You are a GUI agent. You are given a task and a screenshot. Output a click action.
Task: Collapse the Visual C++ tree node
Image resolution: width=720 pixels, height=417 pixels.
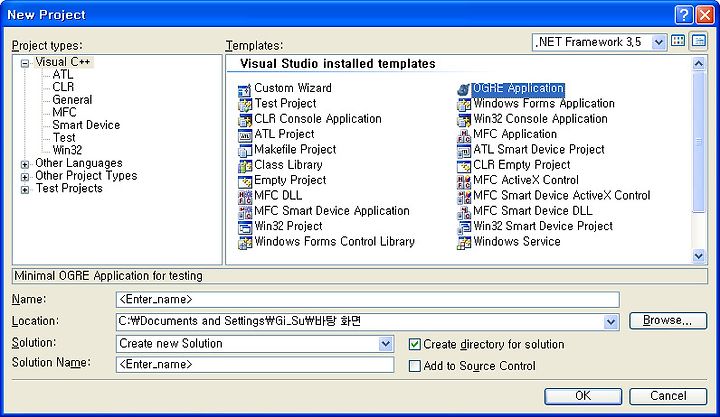tap(25, 63)
